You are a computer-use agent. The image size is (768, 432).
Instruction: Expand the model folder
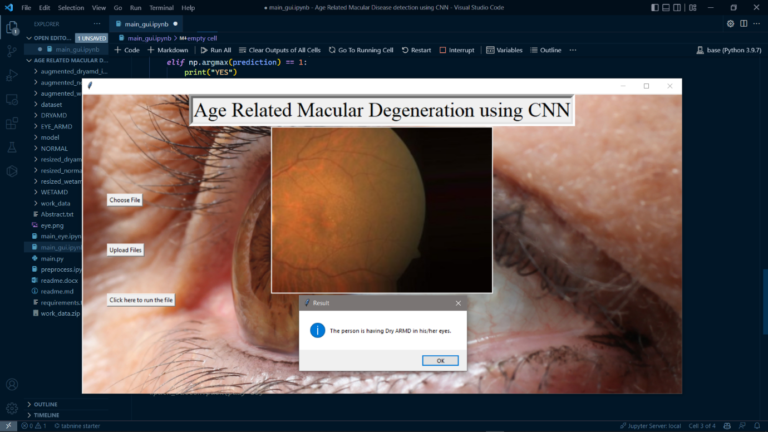[49, 138]
